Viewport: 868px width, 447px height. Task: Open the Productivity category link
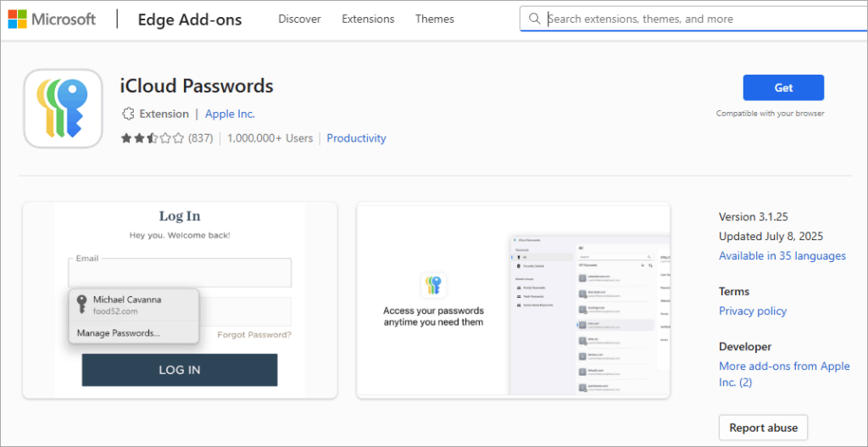pyautogui.click(x=356, y=138)
